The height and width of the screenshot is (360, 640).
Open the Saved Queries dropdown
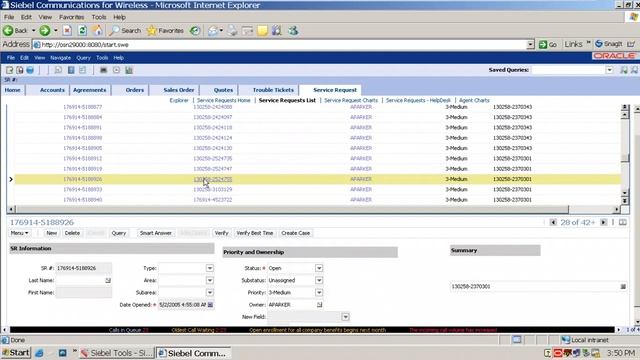coord(609,70)
